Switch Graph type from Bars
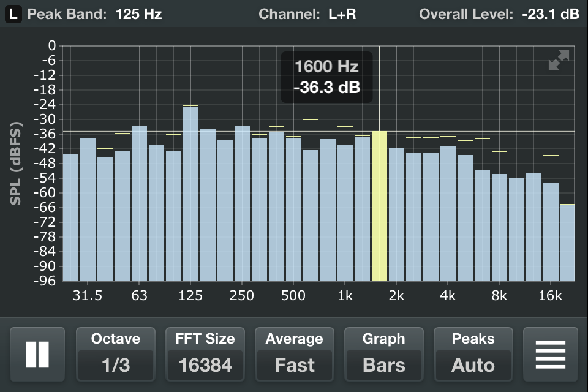The width and height of the screenshot is (588, 392). pos(384,355)
